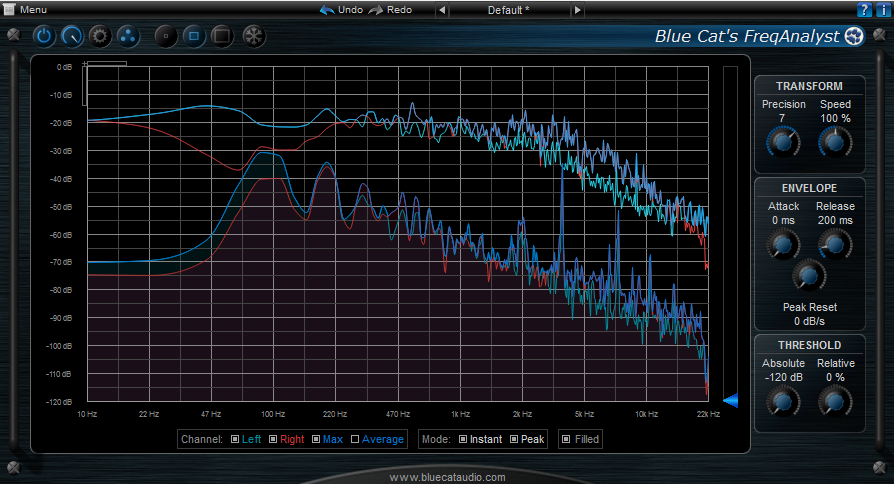Select the small window size button
This screenshot has height=484, width=894.
[x=166, y=36]
